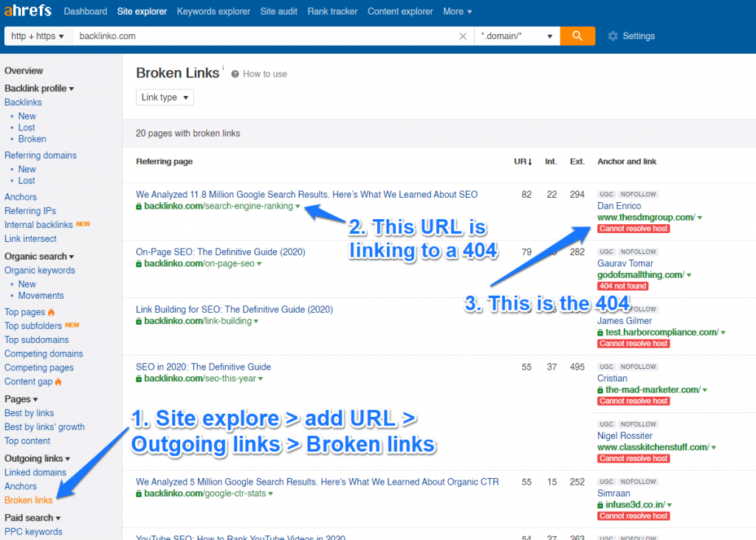
Task: Open Referring domains in sidebar
Action: (41, 155)
